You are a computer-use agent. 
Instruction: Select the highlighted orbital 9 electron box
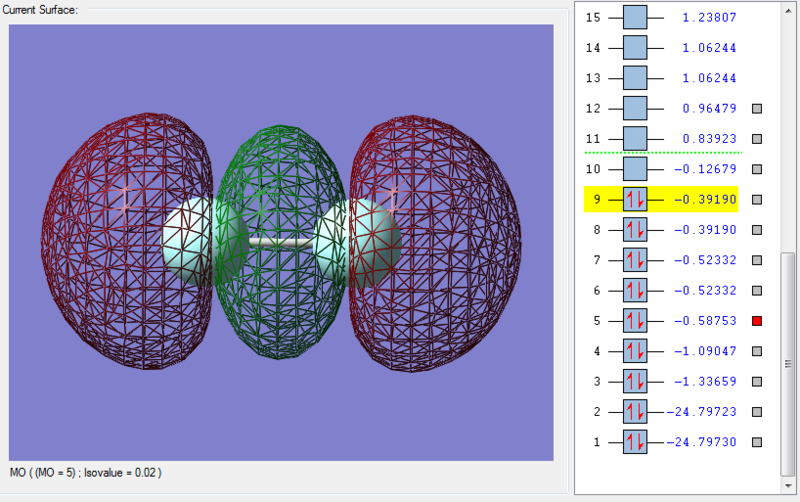[635, 199]
